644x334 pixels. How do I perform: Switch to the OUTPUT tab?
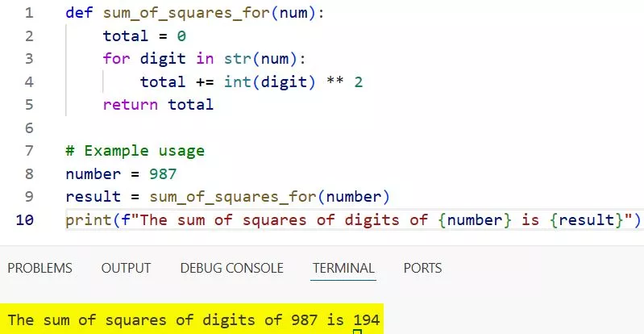pos(126,268)
